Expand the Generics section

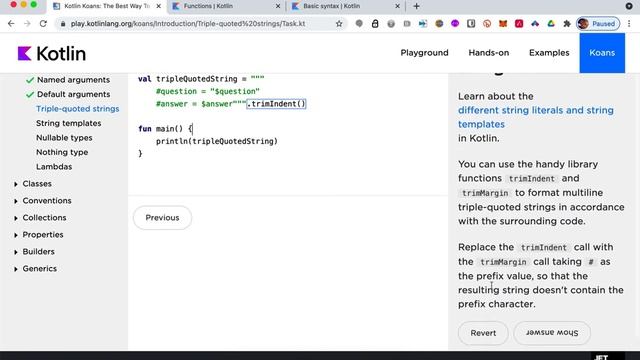point(35,269)
